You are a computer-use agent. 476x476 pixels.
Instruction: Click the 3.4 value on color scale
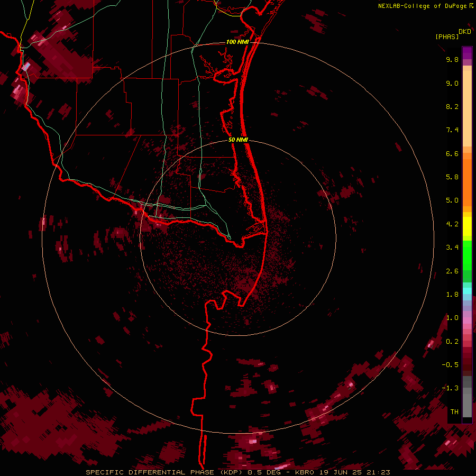point(452,248)
